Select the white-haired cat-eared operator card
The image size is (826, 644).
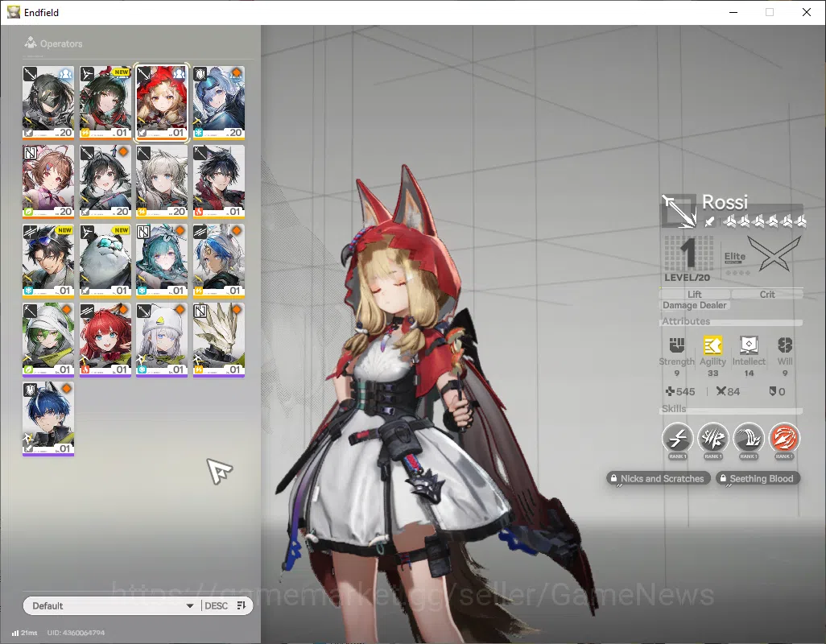(162, 182)
